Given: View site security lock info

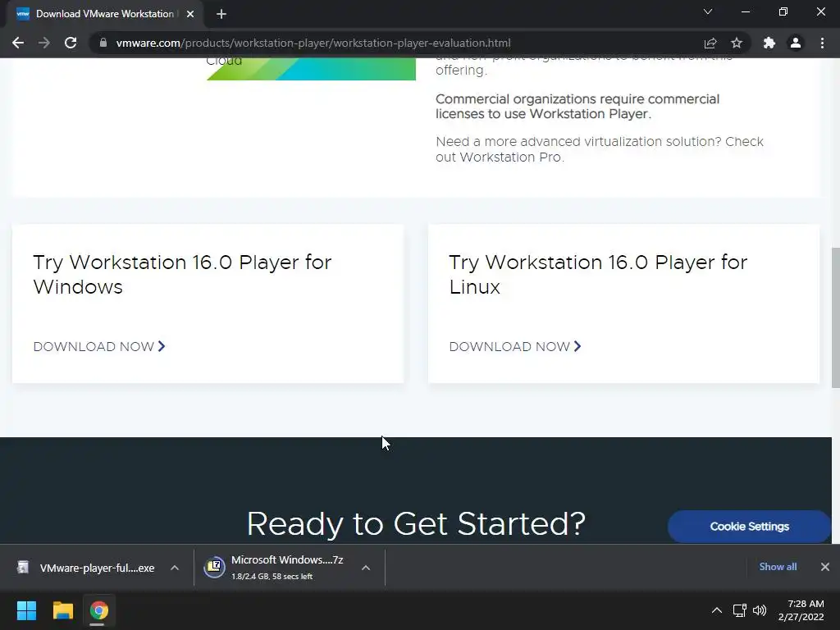Looking at the screenshot, I should point(103,43).
